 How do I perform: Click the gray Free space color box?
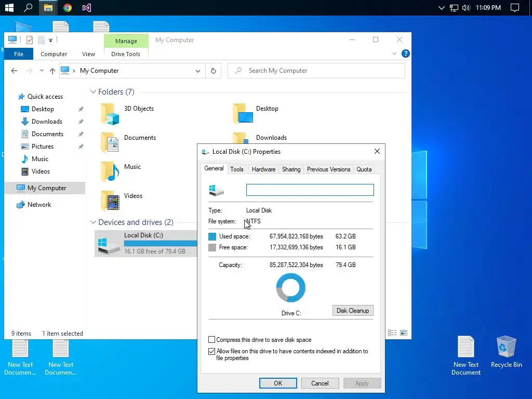pyautogui.click(x=212, y=247)
